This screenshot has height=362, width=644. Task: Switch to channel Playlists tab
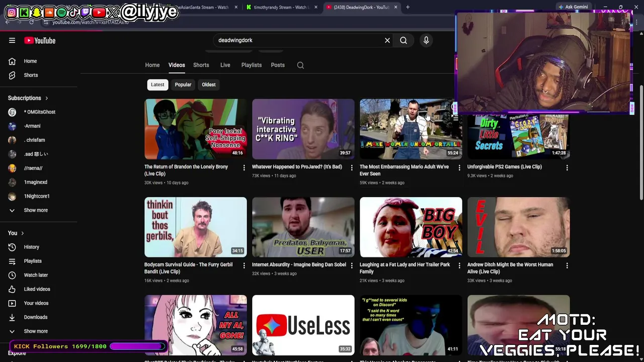pyautogui.click(x=251, y=65)
